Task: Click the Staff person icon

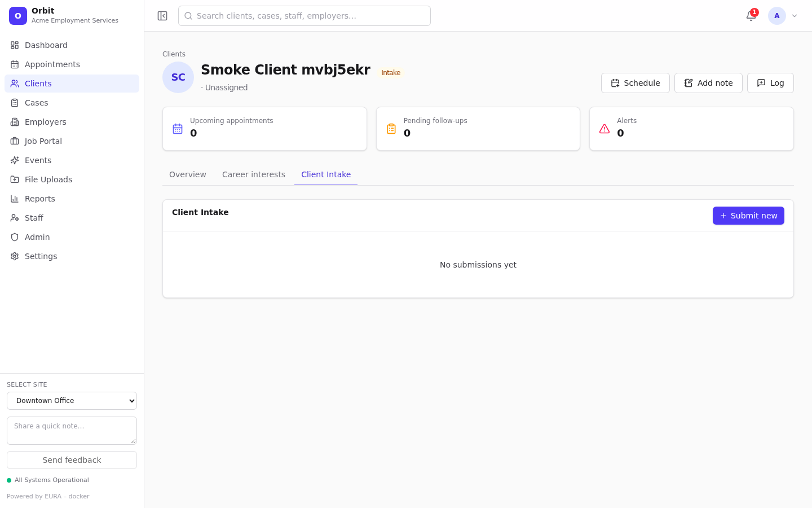Action: (x=15, y=218)
